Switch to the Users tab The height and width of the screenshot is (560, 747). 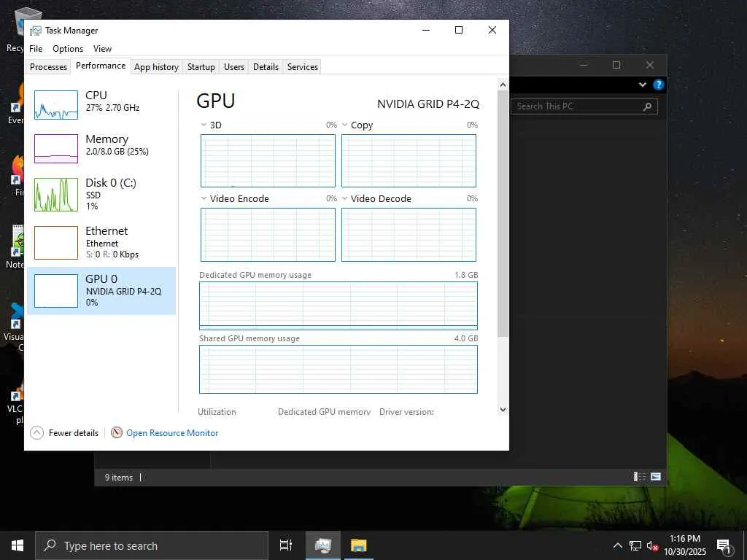pyautogui.click(x=234, y=67)
